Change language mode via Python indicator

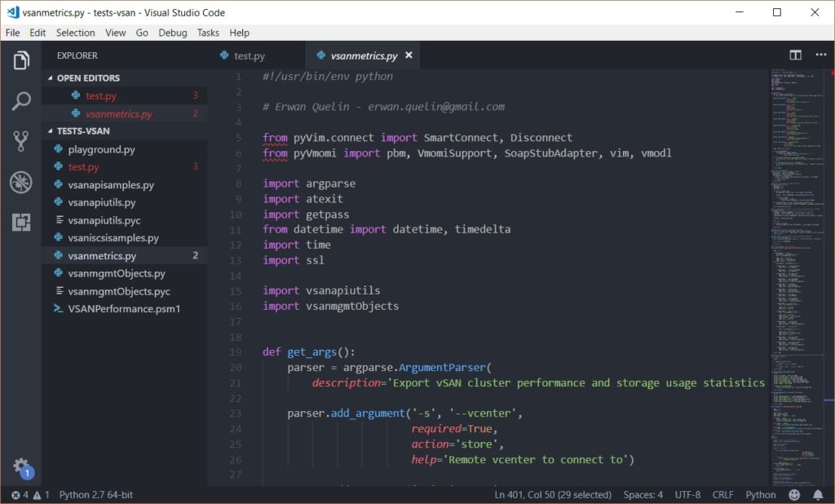(x=761, y=495)
